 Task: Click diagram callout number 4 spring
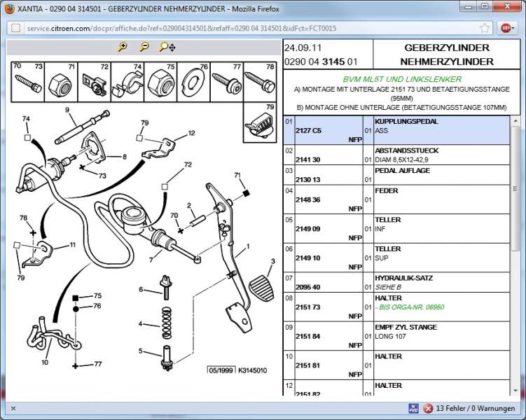click(140, 323)
